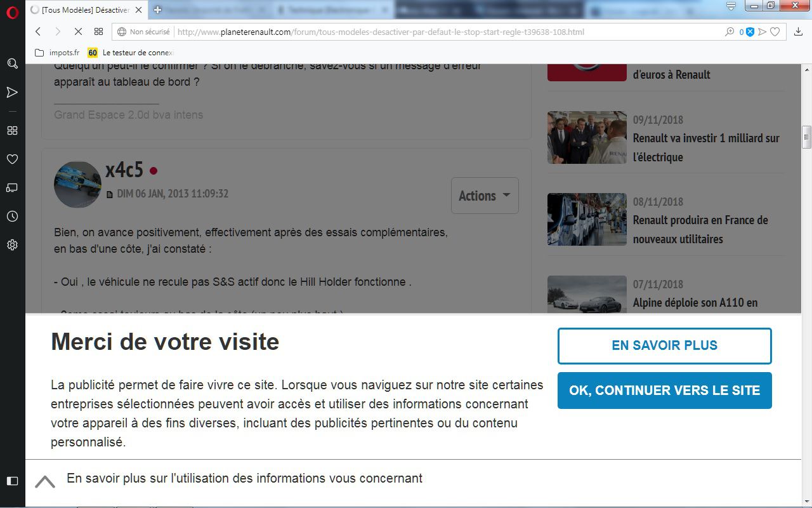Open Settings gear in sidebar
812x508 pixels.
pos(12,245)
